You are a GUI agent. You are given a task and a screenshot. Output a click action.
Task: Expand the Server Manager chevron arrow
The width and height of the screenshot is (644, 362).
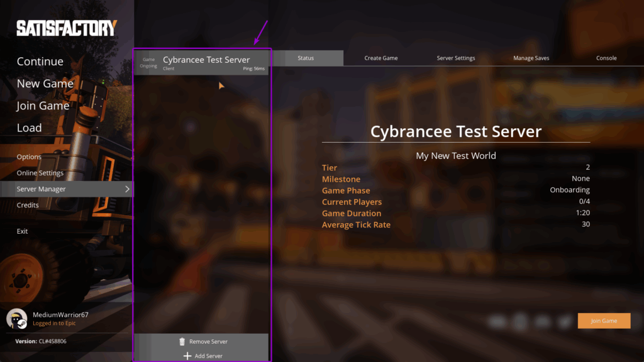(x=127, y=189)
